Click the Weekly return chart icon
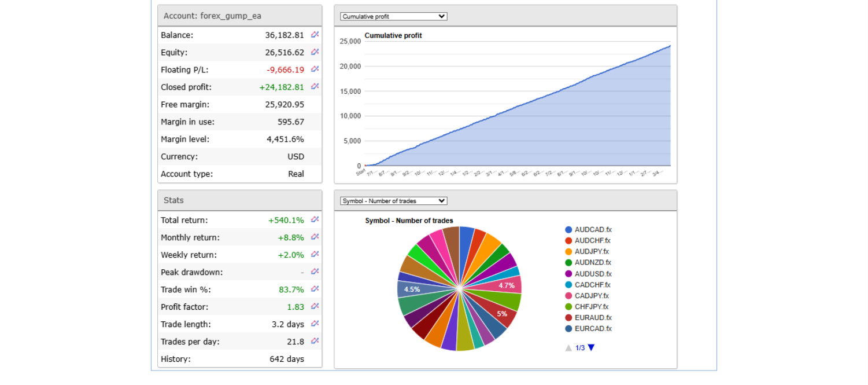 tap(315, 254)
